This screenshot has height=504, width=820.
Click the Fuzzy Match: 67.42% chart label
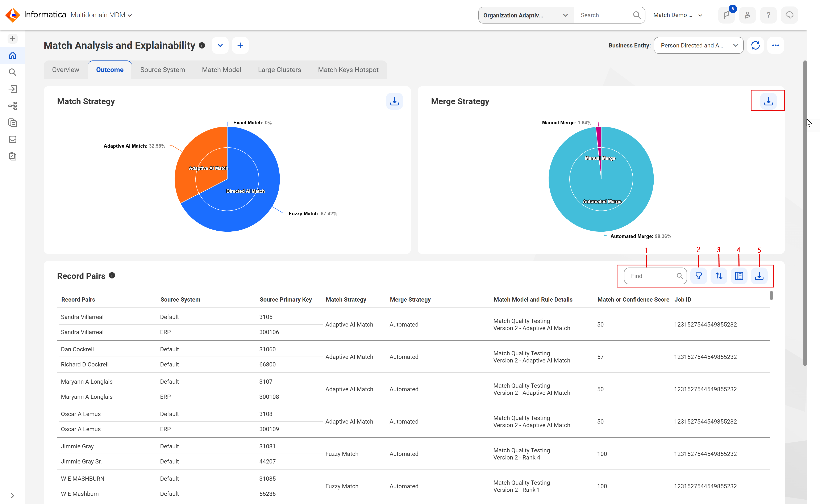(313, 213)
